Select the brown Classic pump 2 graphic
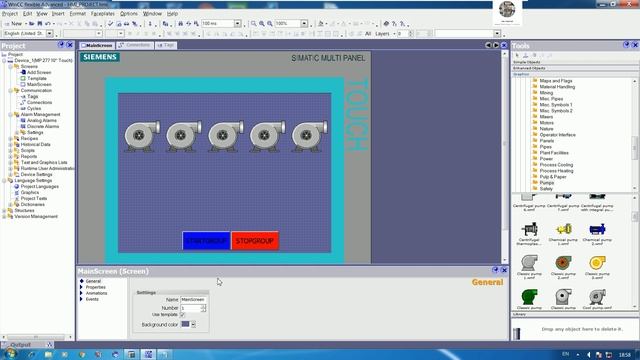 pyautogui.click(x=563, y=263)
